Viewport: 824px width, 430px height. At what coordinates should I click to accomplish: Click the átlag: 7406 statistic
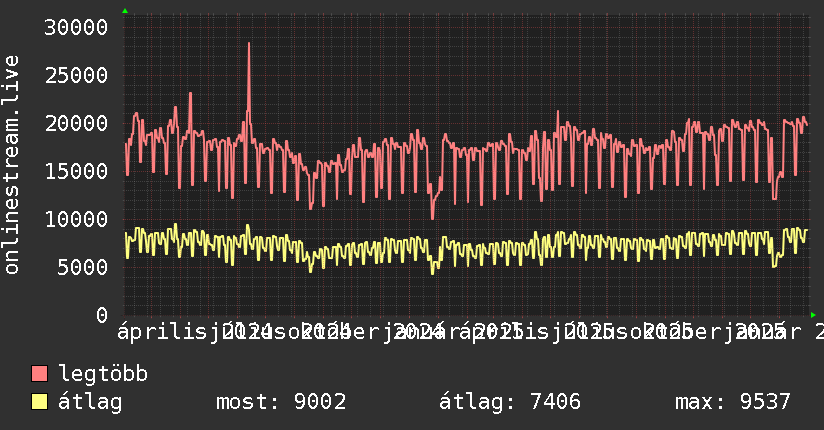(510, 402)
